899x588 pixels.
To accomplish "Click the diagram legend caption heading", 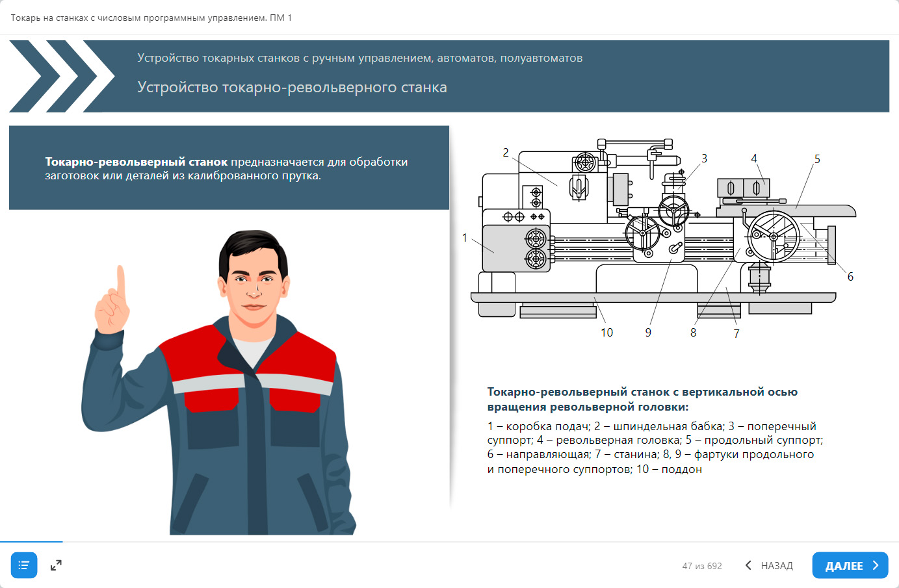I will click(642, 399).
